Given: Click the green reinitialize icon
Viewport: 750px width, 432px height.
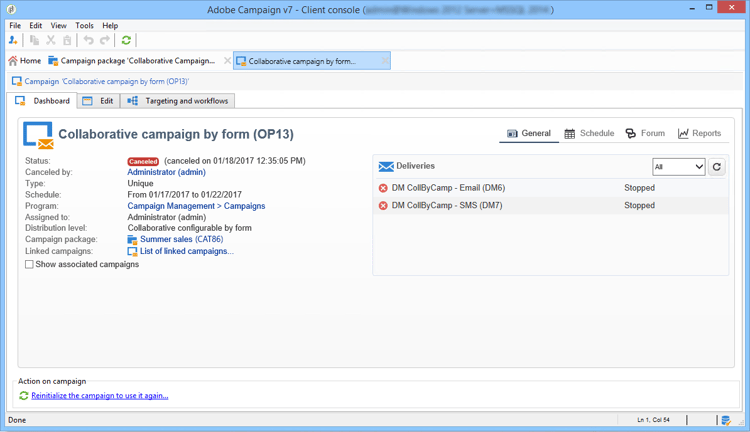Looking at the screenshot, I should [23, 396].
